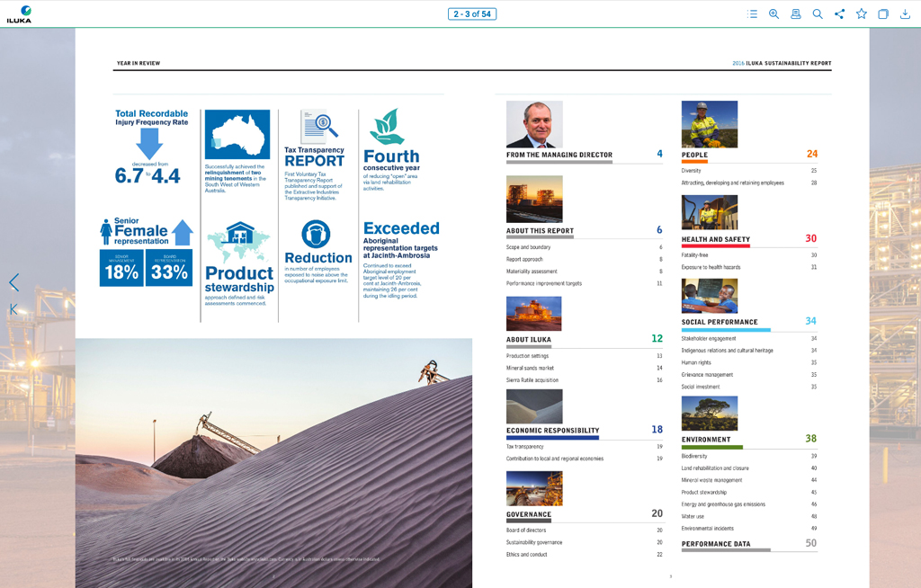Click the worker photo above People
921x588 pixels.
710,124
